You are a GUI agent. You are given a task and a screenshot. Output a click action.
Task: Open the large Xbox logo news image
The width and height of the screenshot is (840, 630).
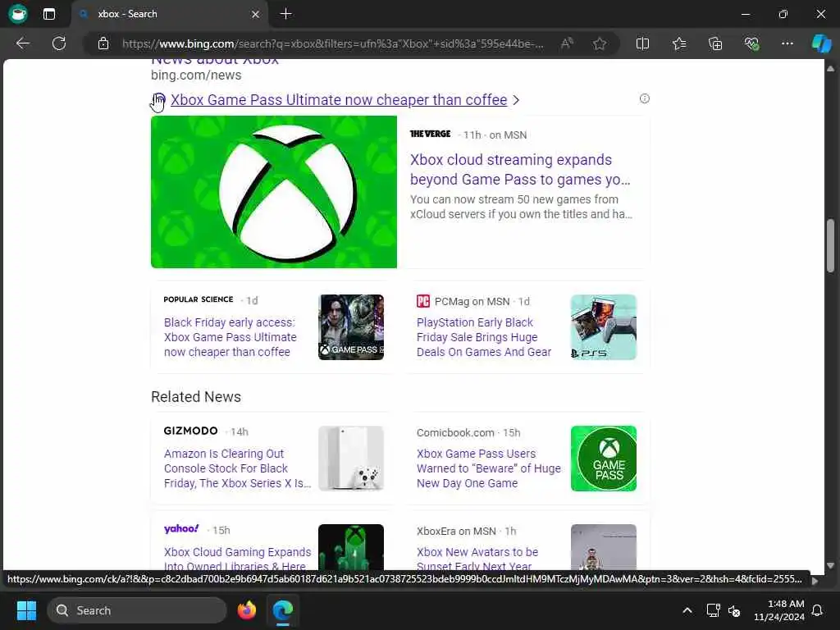[274, 192]
